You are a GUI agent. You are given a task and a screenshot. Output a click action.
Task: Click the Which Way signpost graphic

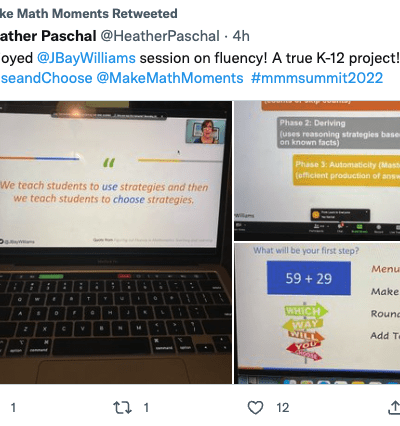[x=304, y=332]
